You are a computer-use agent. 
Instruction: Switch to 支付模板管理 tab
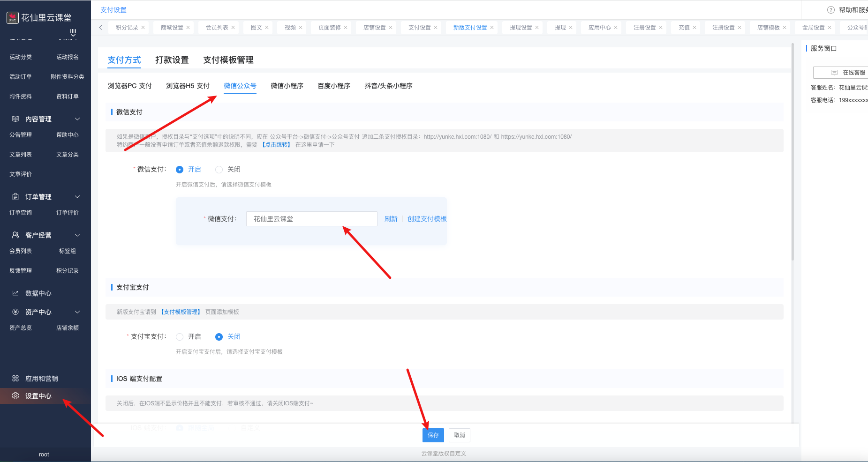pos(228,60)
